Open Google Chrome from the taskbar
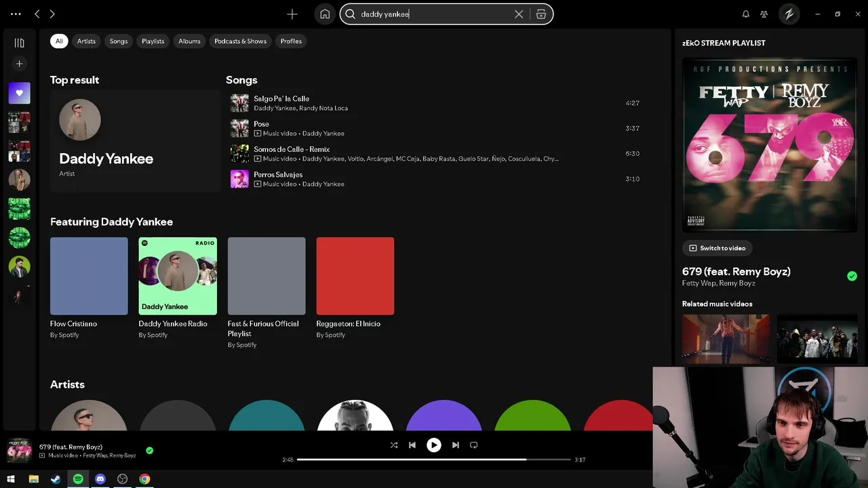Viewport: 868px width, 488px height. pyautogui.click(x=144, y=479)
